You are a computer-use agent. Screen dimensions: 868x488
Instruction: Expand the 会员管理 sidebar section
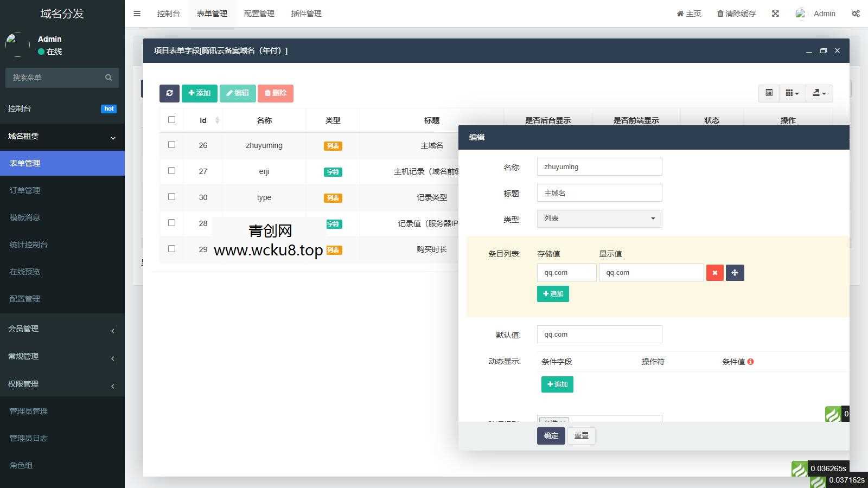[x=62, y=329]
